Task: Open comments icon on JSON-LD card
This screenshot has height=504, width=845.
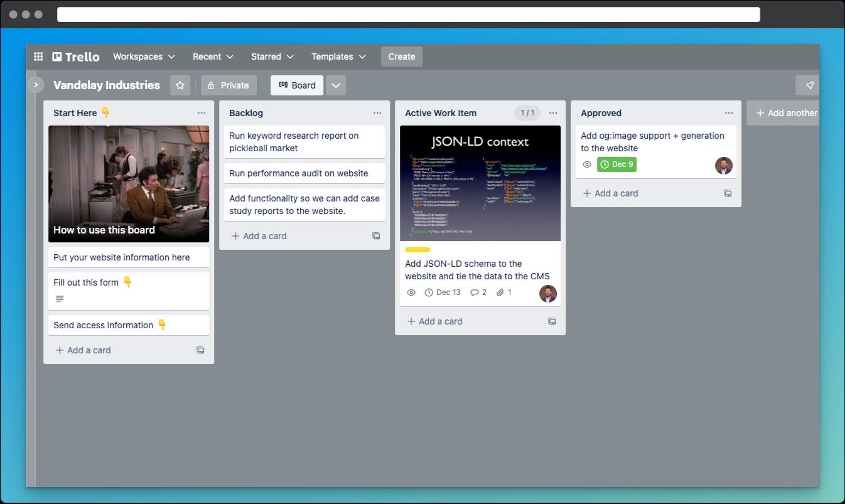Action: tap(478, 292)
